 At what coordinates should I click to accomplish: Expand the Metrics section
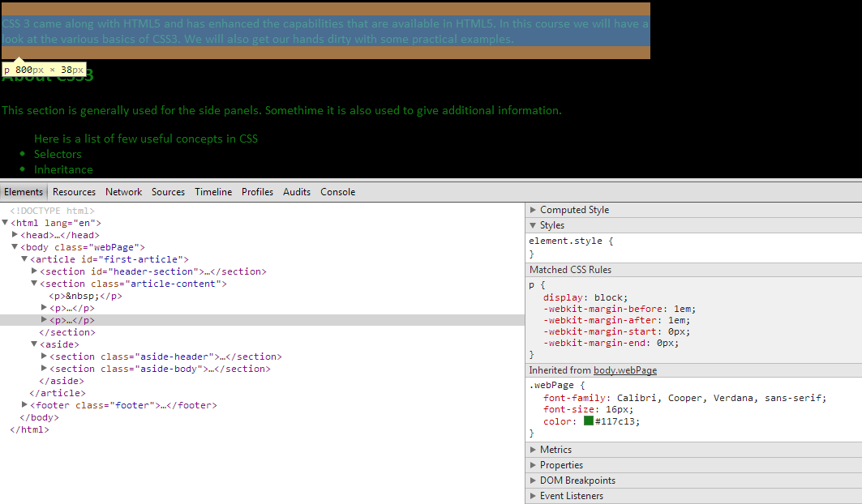532,449
